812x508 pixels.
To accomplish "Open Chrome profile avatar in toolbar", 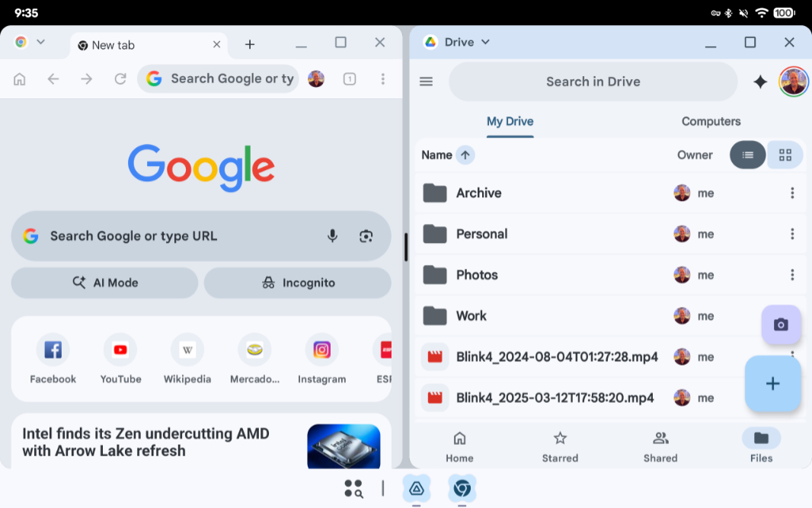I will tap(316, 79).
